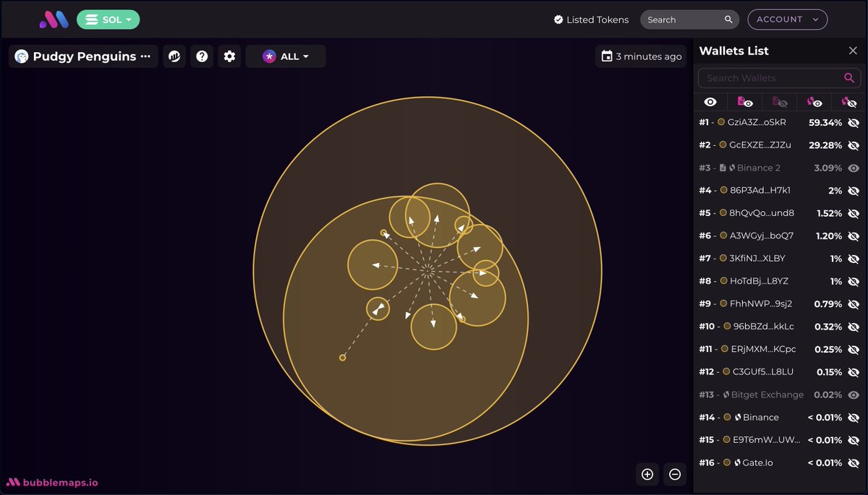
Task: Show all wallets with eye icon tab
Action: click(x=710, y=102)
